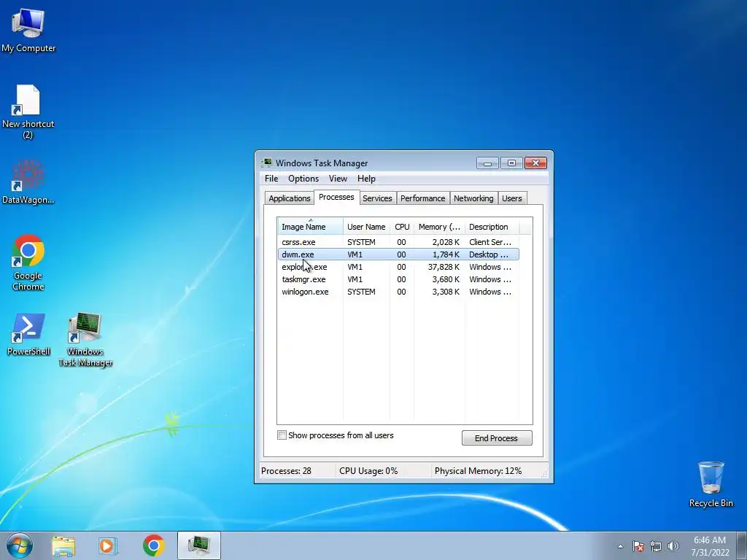The image size is (747, 560).
Task: Click the Client Ser... description cell
Action: (490, 242)
